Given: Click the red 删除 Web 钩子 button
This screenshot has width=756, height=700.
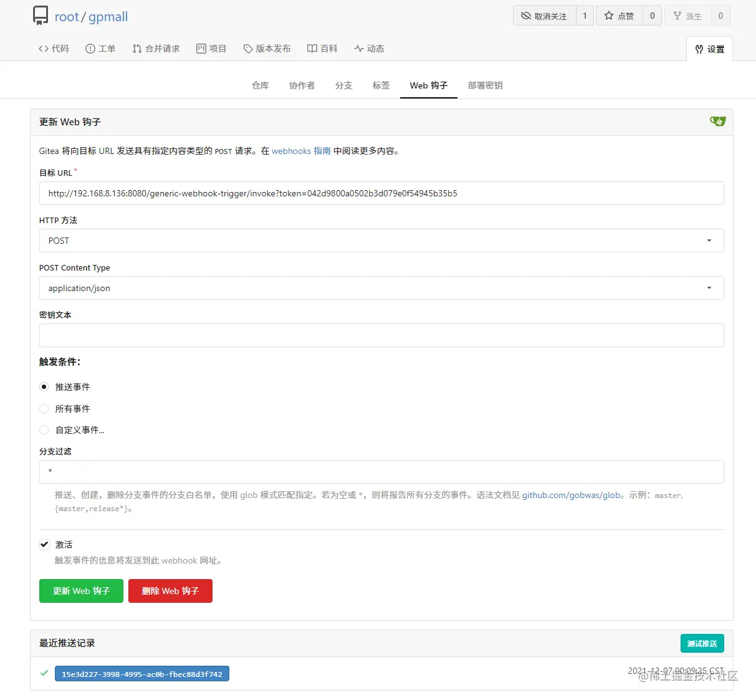Looking at the screenshot, I should point(170,591).
